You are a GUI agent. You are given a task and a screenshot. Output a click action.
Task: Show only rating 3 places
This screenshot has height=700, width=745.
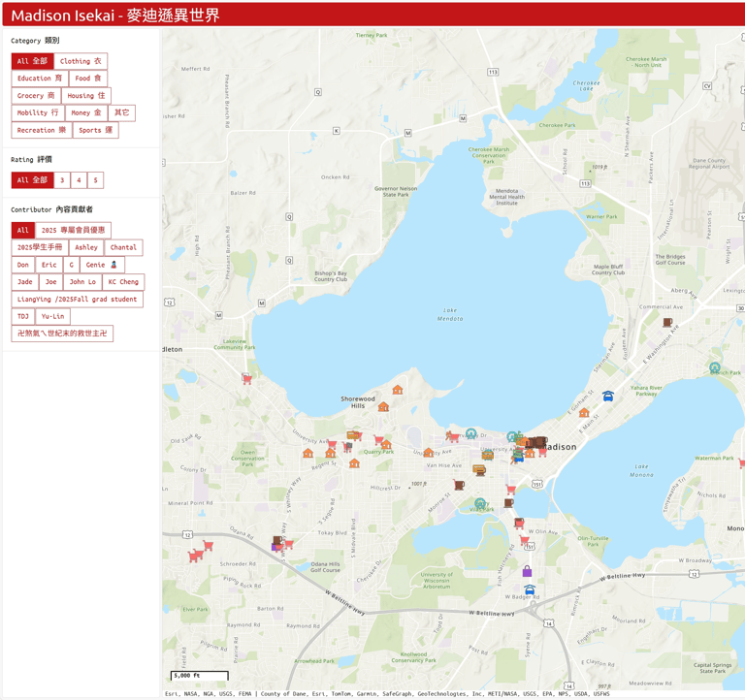(x=62, y=180)
